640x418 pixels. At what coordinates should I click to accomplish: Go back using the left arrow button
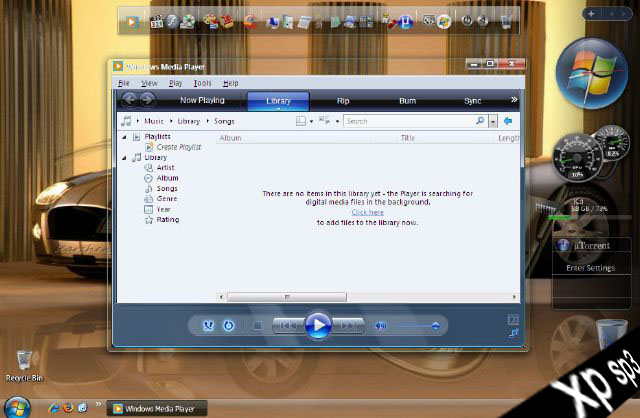(x=129, y=100)
